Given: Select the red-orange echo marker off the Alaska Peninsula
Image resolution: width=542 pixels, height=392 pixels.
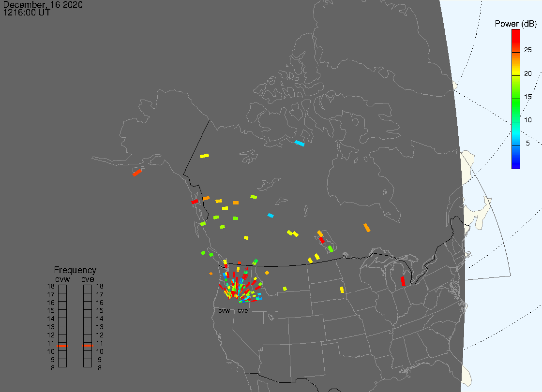Looking at the screenshot, I should 137,173.
